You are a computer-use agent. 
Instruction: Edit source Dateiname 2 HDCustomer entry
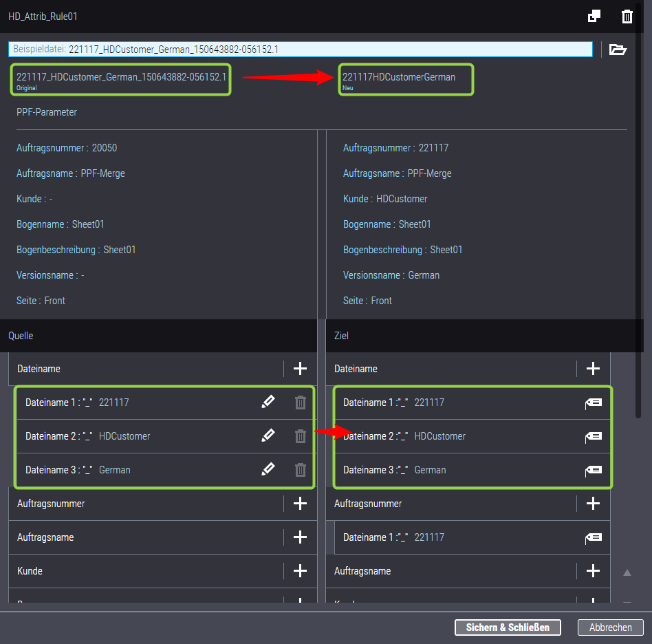pyautogui.click(x=268, y=436)
